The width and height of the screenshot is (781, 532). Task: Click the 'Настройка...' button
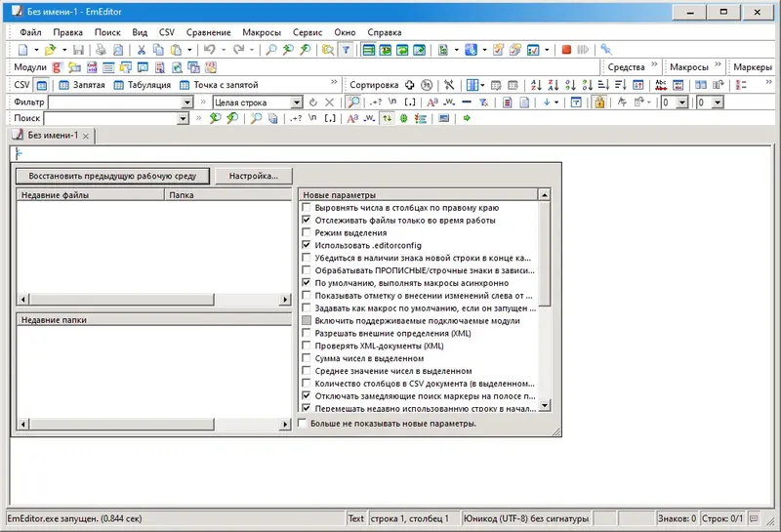254,176
